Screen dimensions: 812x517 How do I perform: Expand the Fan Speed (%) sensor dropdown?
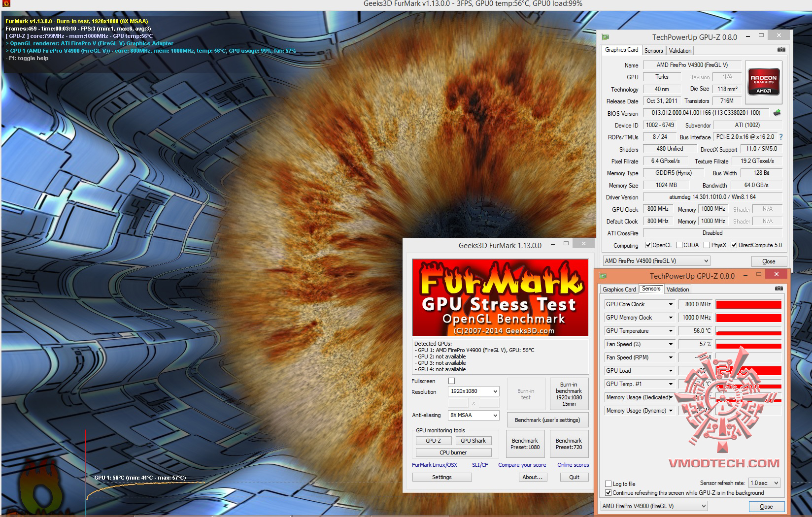click(671, 345)
